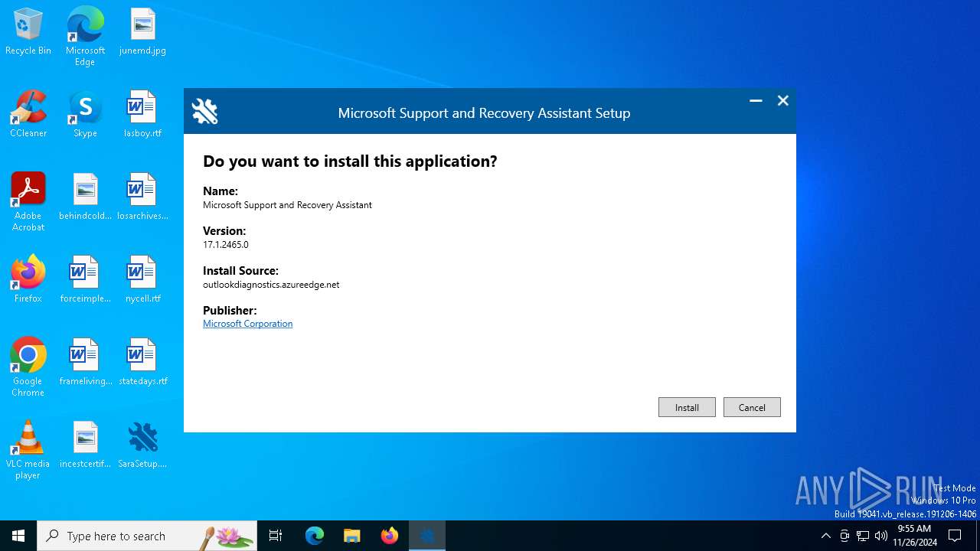Select the lasboy.rtf document icon

coord(142,115)
